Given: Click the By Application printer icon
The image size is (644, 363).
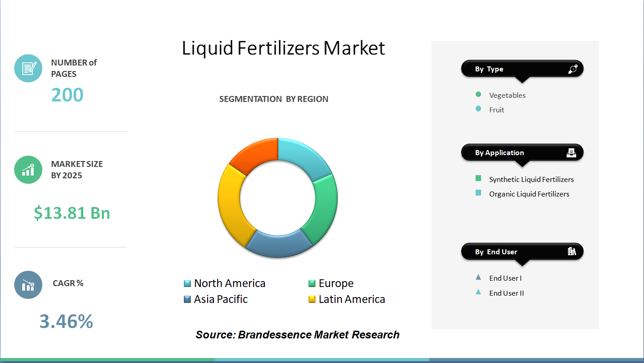Looking at the screenshot, I should (571, 152).
